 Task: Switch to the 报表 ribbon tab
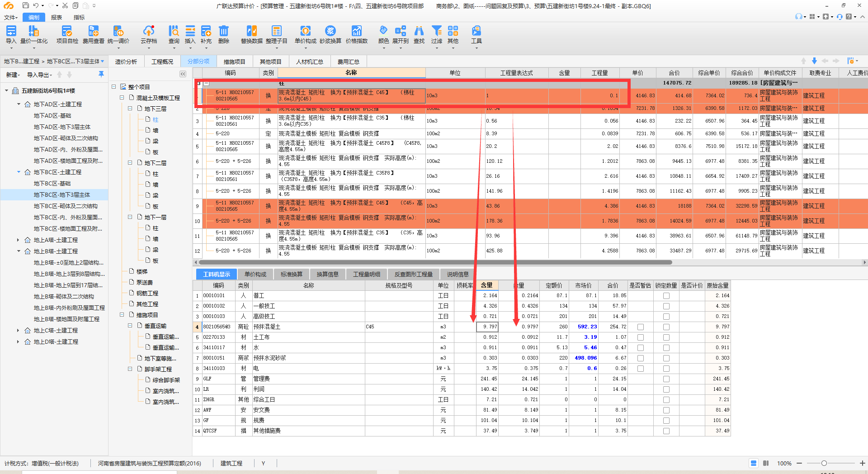pos(57,17)
